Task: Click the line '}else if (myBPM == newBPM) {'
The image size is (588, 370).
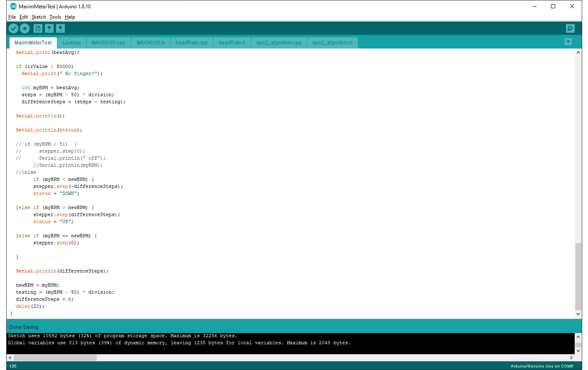Action: [x=56, y=236]
